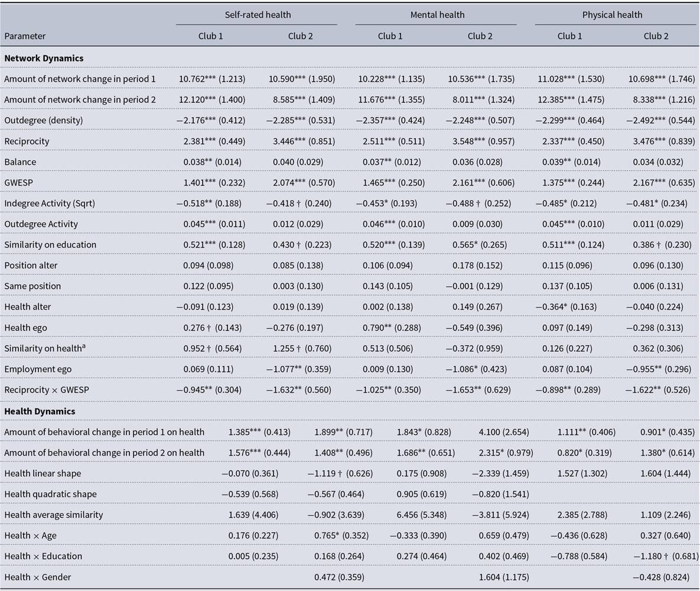Viewport: 700px width, 591px height.
Task: Select the 'Network Dynamics' section heading
Action: (44, 59)
